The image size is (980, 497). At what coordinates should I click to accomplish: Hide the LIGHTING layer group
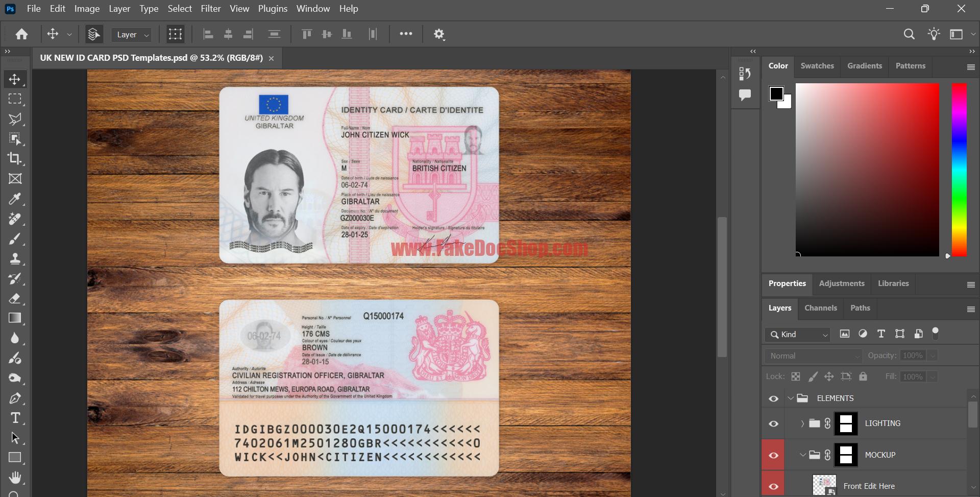(774, 423)
